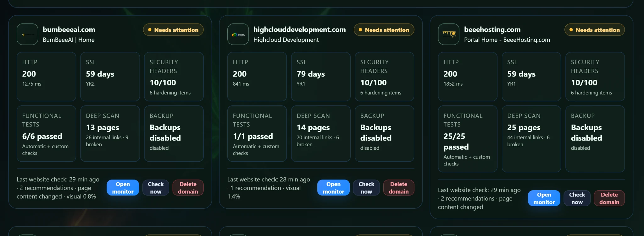This screenshot has height=236, width=644.
Task: Open bumbeeeai.com Backups disabled tile
Action: [174, 134]
